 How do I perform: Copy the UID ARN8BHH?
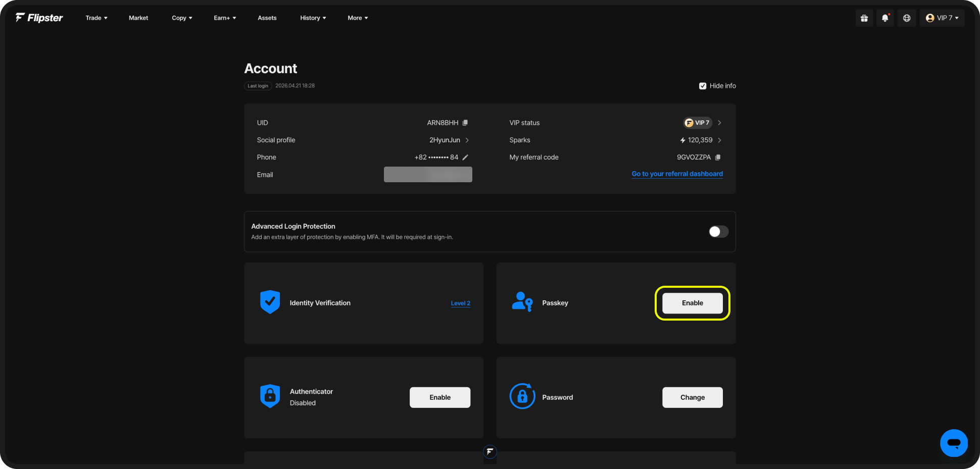coord(465,123)
